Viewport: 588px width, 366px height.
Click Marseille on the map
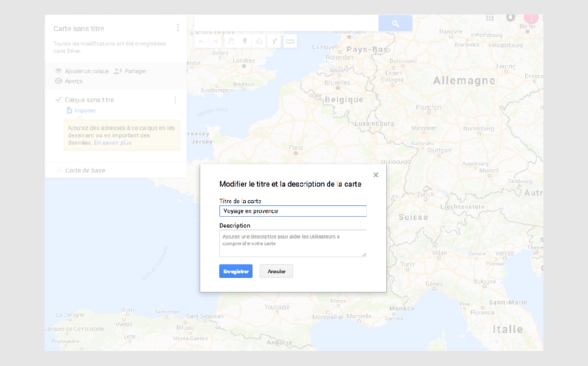point(359,316)
